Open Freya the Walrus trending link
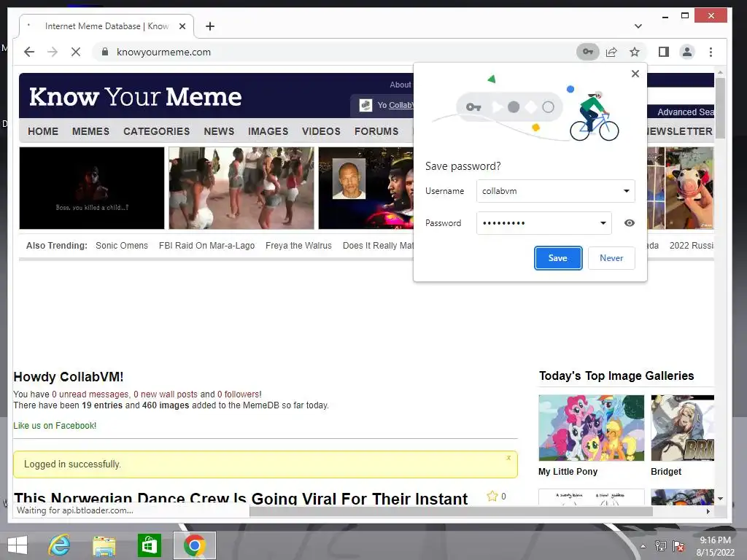 click(298, 246)
